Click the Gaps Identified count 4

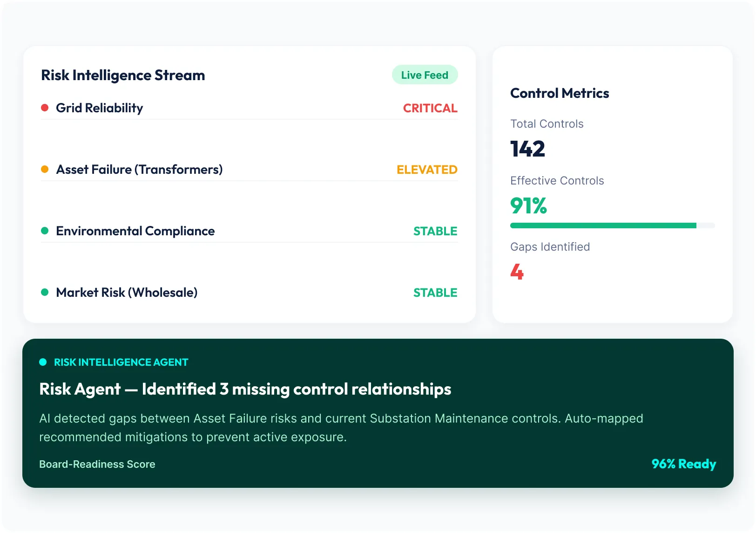517,272
